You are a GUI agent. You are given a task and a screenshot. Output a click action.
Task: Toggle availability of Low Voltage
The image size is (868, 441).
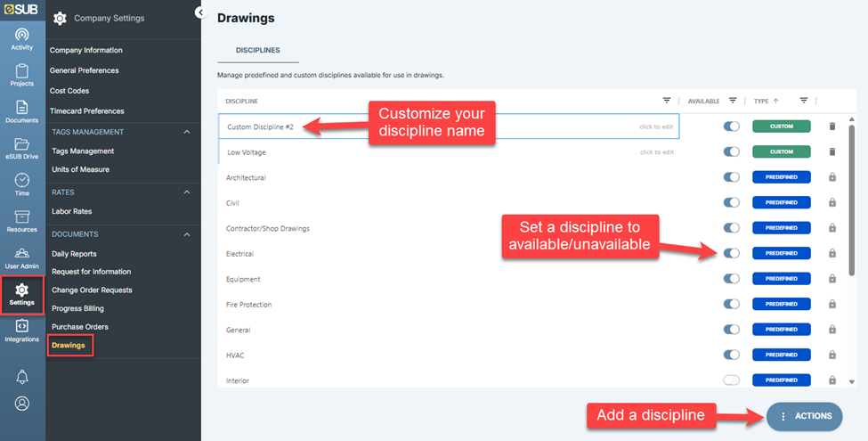731,151
